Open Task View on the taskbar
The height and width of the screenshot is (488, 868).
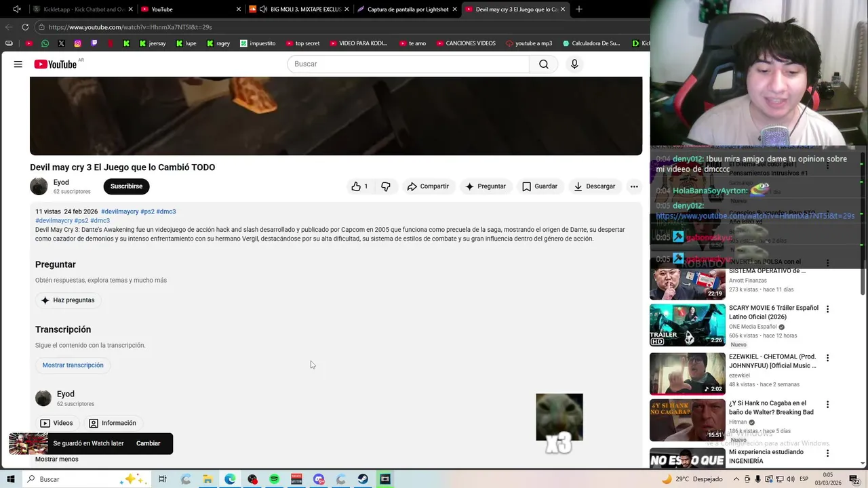point(163,479)
